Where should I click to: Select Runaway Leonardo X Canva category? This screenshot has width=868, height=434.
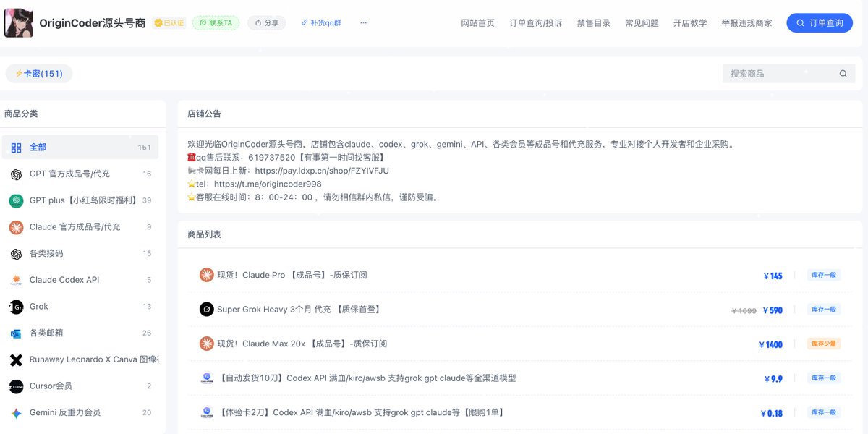click(80, 359)
